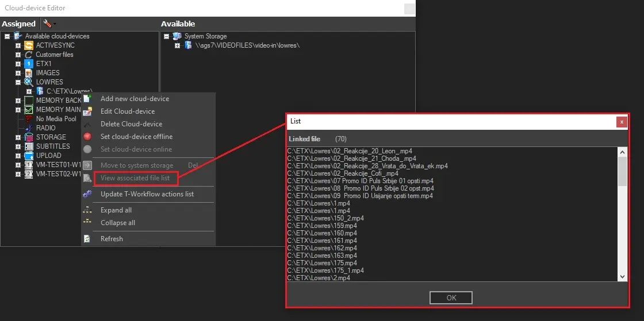Click the IMAGES cloud-device icon
Image resolution: width=644 pixels, height=321 pixels.
tap(29, 73)
